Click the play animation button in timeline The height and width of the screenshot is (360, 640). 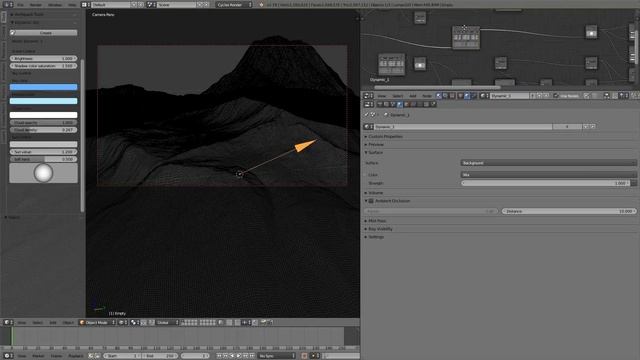pos(239,356)
